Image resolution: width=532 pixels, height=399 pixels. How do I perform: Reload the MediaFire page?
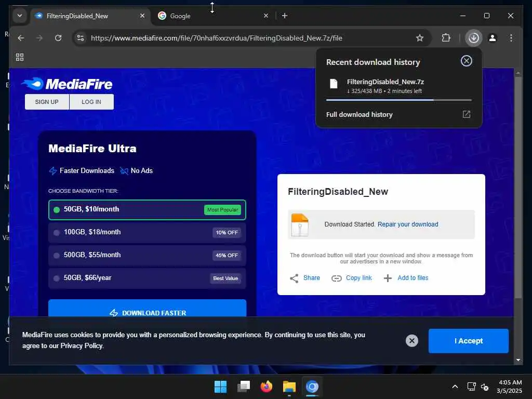tap(58, 38)
